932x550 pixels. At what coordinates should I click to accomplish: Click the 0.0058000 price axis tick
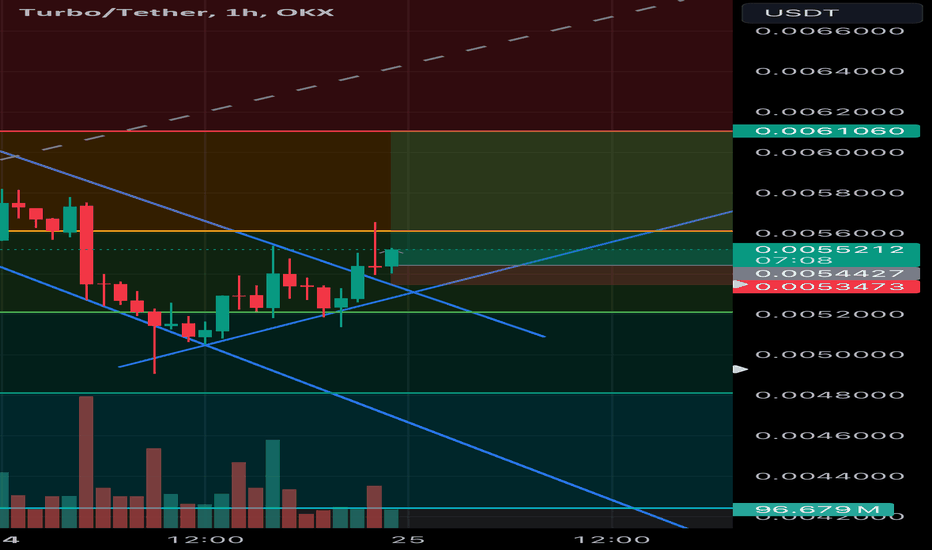830,193
